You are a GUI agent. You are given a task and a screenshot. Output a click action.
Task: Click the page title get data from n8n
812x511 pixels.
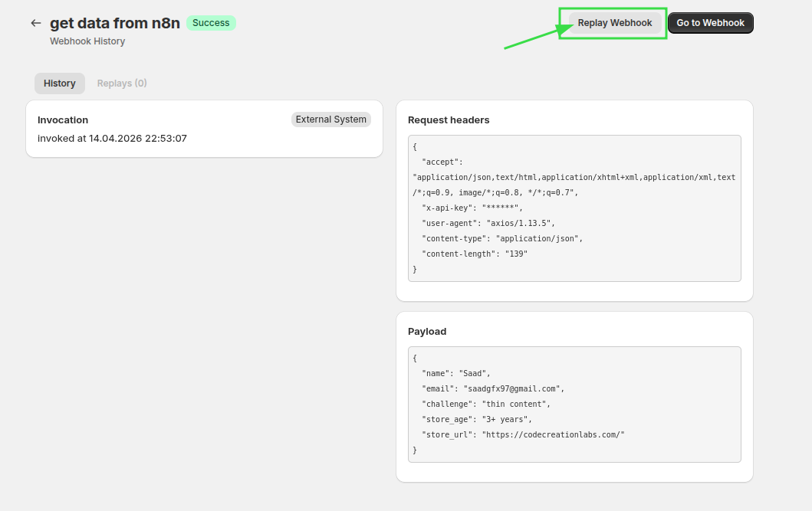115,23
